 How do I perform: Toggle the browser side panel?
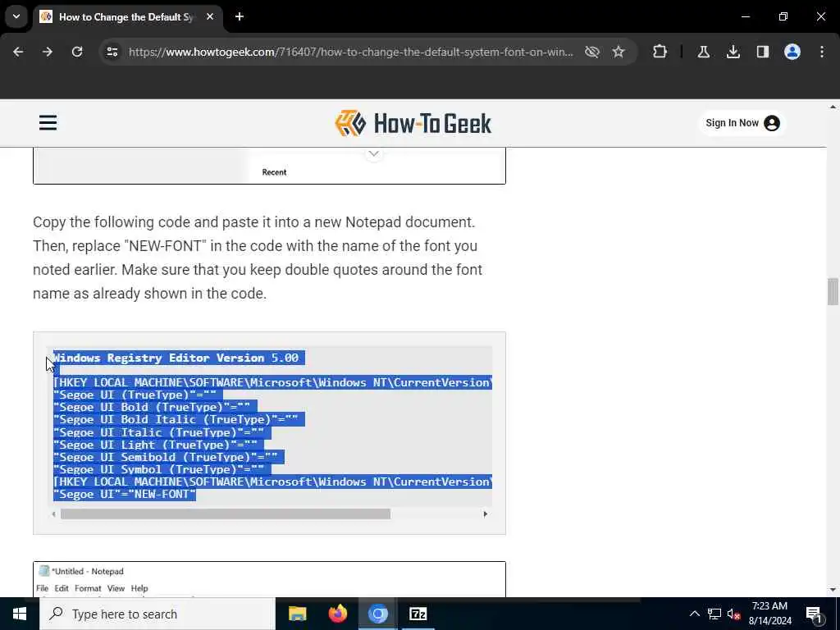coord(763,52)
